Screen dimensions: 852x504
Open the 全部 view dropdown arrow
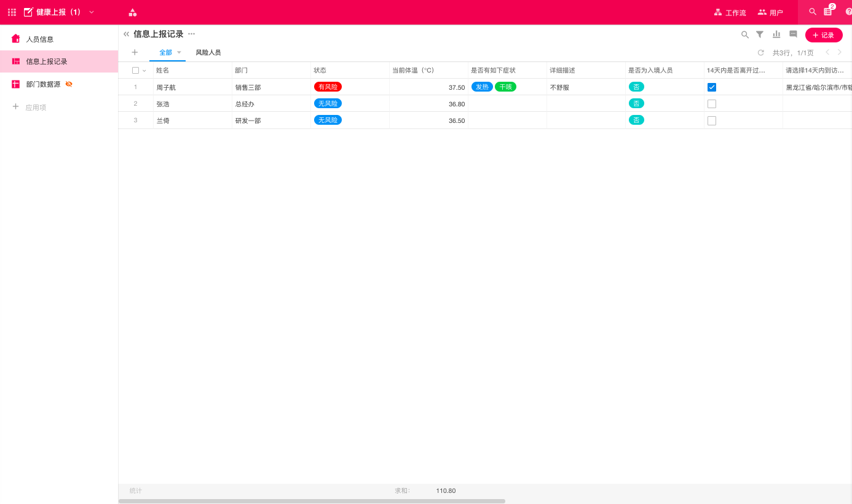(179, 52)
